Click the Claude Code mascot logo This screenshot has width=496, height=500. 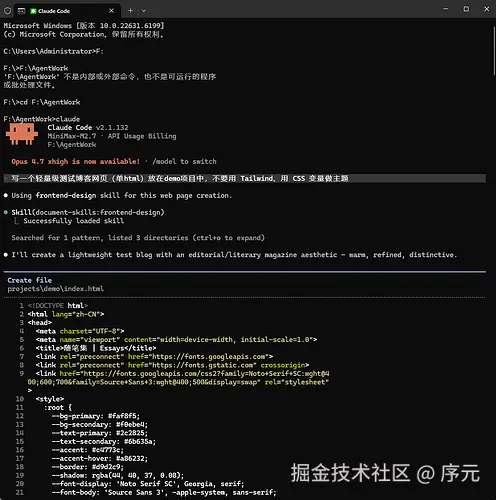point(22,134)
